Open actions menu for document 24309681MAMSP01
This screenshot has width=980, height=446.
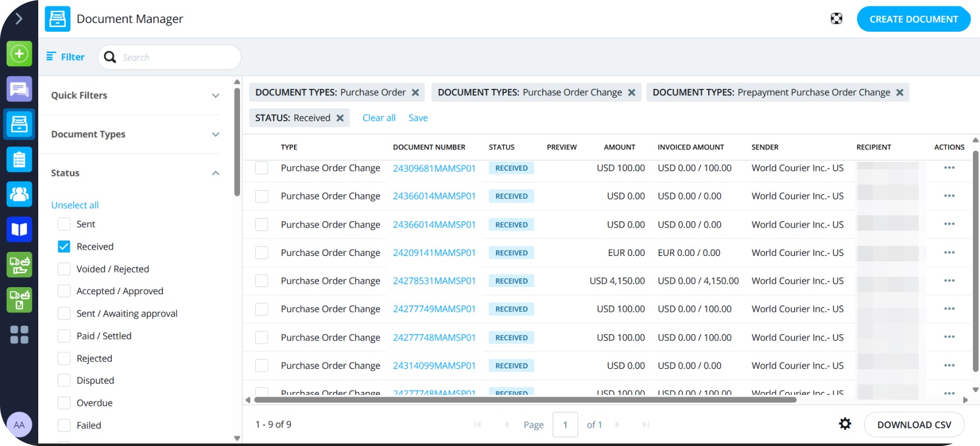(949, 168)
